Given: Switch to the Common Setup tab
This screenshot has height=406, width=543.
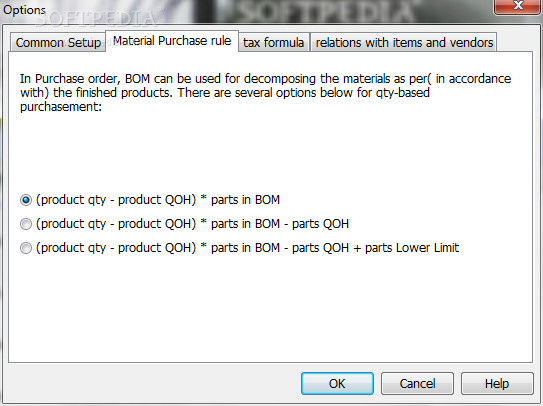Looking at the screenshot, I should coord(58,42).
